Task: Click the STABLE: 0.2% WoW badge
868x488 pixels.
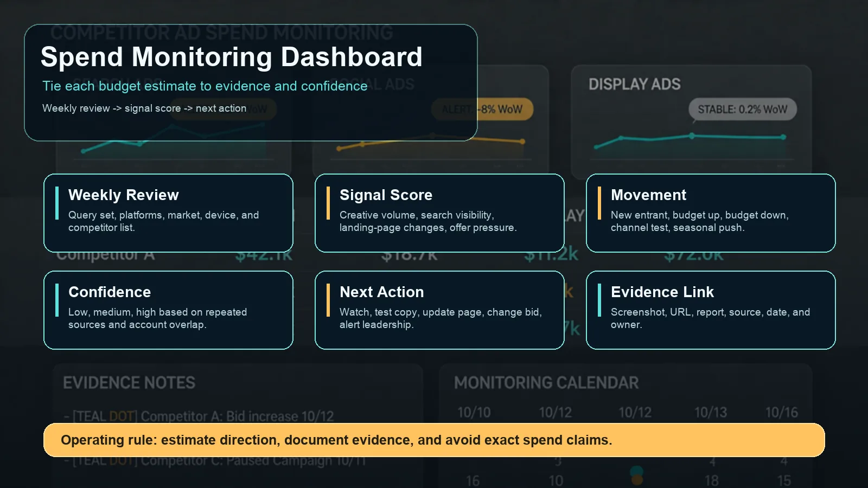Action: pos(742,110)
